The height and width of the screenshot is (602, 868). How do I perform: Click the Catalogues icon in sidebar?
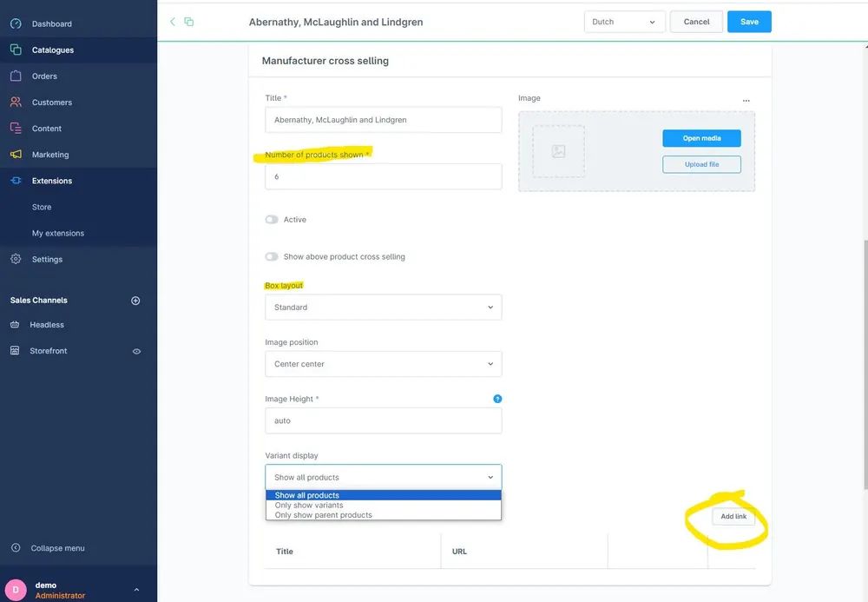16,50
